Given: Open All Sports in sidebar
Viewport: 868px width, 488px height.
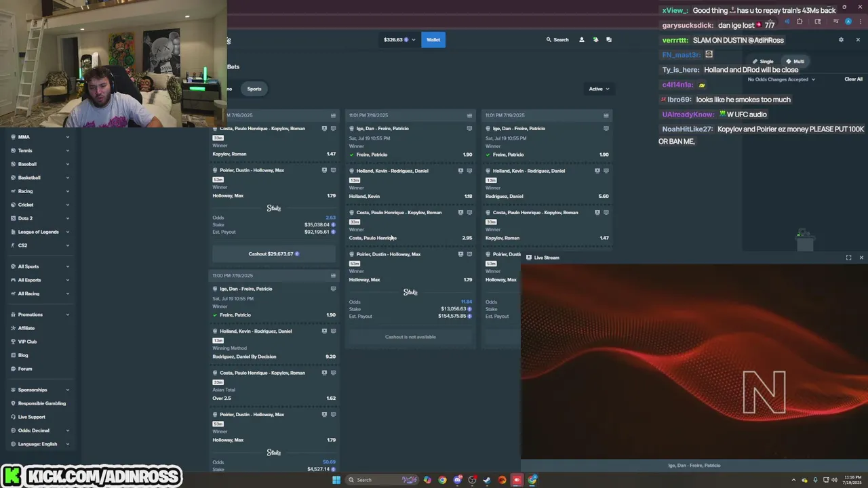Looking at the screenshot, I should [x=40, y=266].
